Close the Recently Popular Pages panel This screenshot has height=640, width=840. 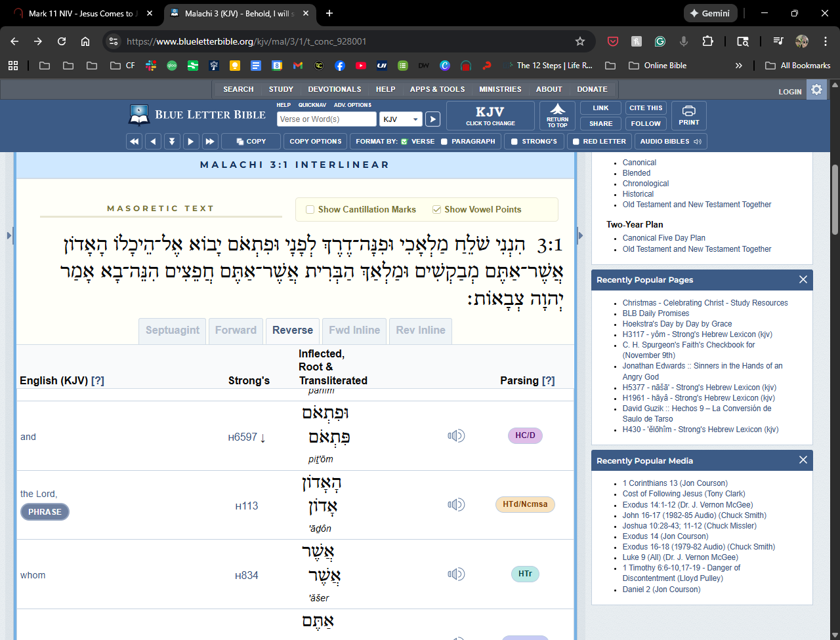(803, 280)
